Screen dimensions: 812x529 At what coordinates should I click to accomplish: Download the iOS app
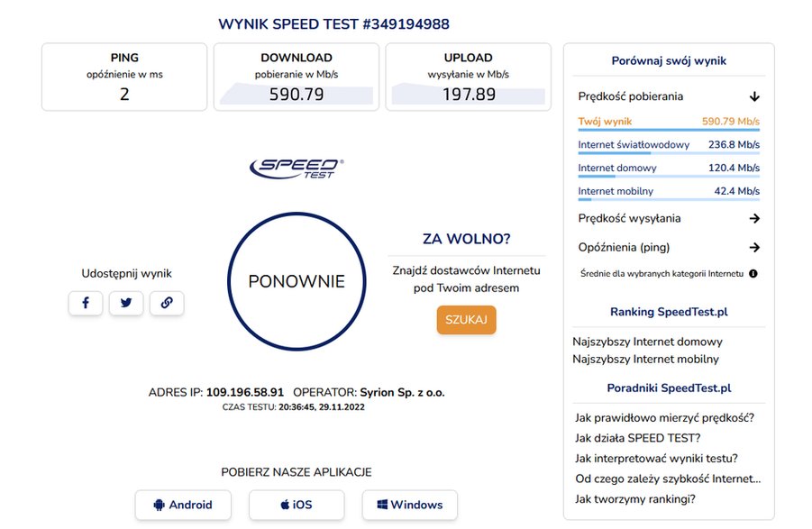click(x=297, y=505)
